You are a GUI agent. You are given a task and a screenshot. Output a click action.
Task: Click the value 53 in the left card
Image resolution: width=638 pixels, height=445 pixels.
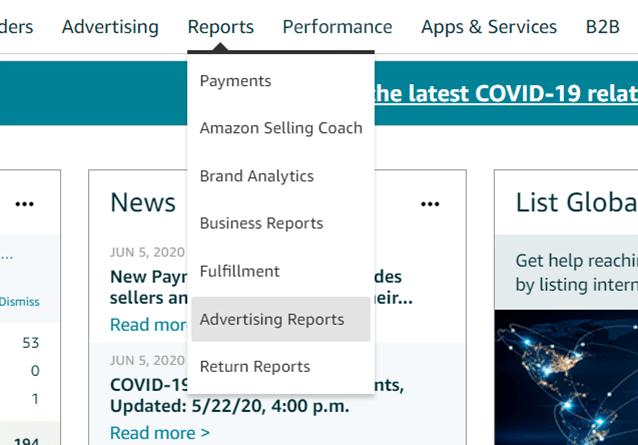click(31, 343)
